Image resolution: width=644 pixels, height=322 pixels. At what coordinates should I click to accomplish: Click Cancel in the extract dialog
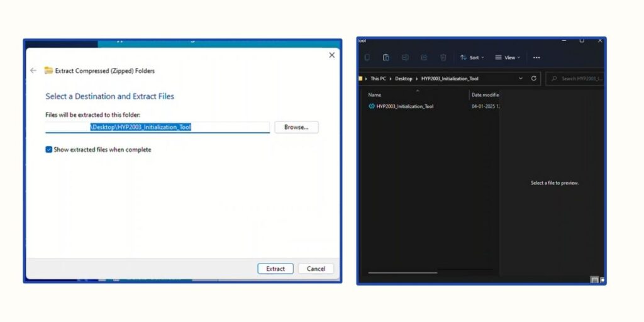click(x=316, y=269)
